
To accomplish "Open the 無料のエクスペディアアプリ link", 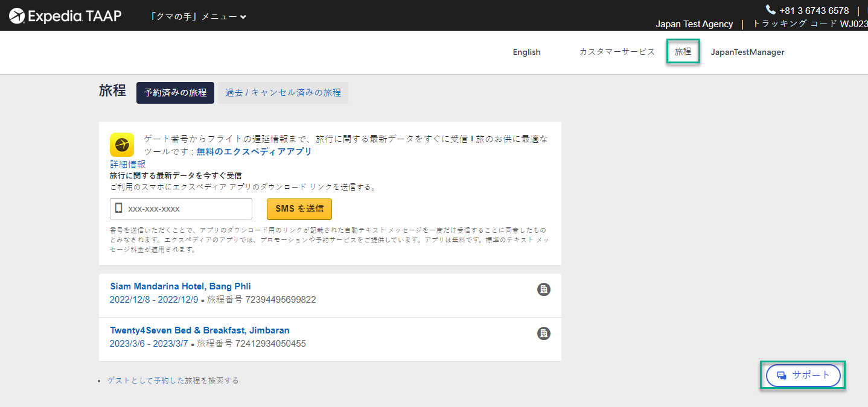I will pos(254,151).
